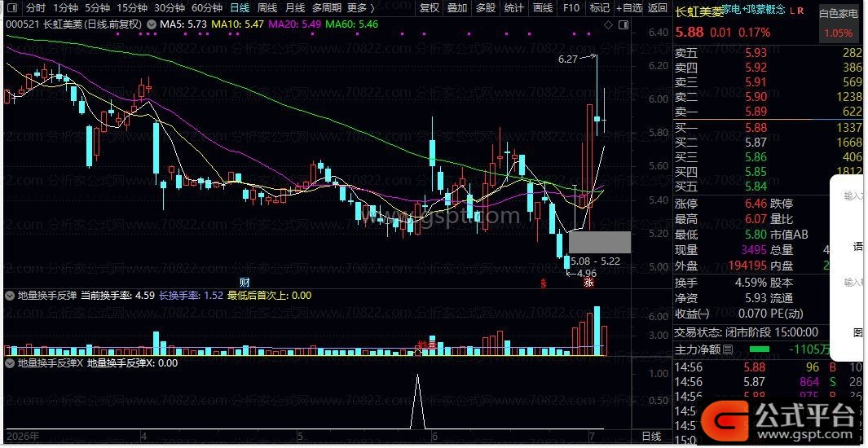Switch to 月线 monthly chart
The width and height of the screenshot is (868, 448).
click(294, 8)
